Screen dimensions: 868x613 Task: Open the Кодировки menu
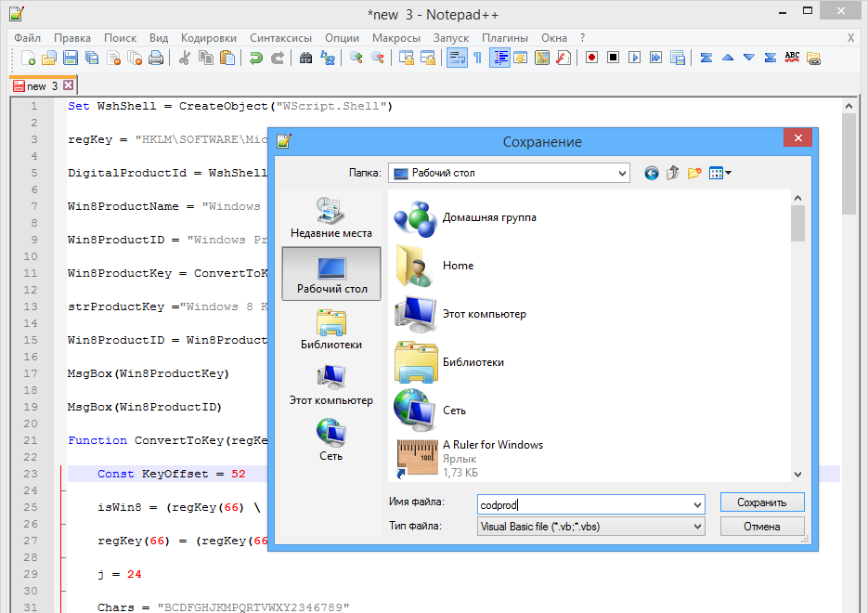(x=209, y=38)
